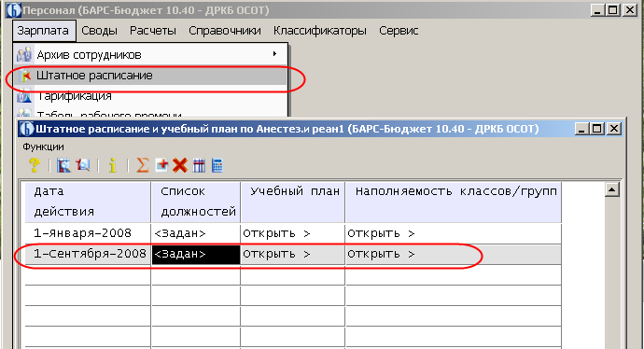Click the yellow question mark help icon
The width and height of the screenshot is (644, 349).
point(35,165)
